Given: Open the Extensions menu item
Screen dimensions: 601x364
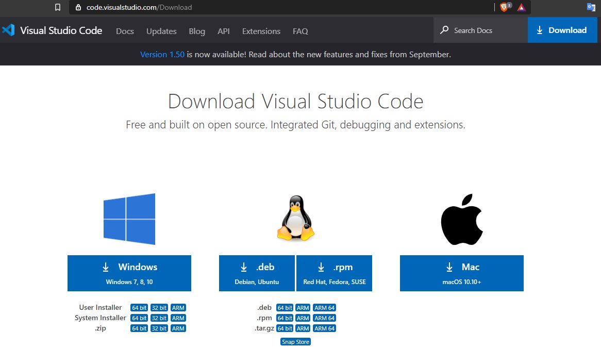Looking at the screenshot, I should coord(261,31).
